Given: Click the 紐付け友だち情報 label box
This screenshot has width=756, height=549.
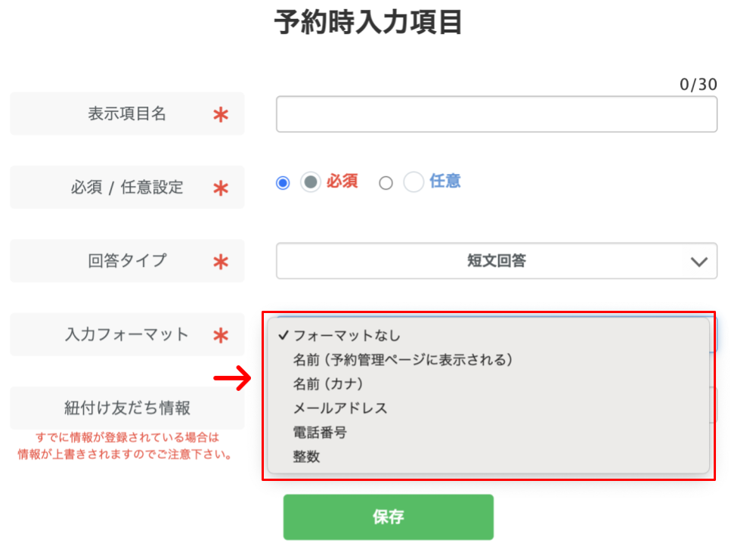Looking at the screenshot, I should 127,408.
